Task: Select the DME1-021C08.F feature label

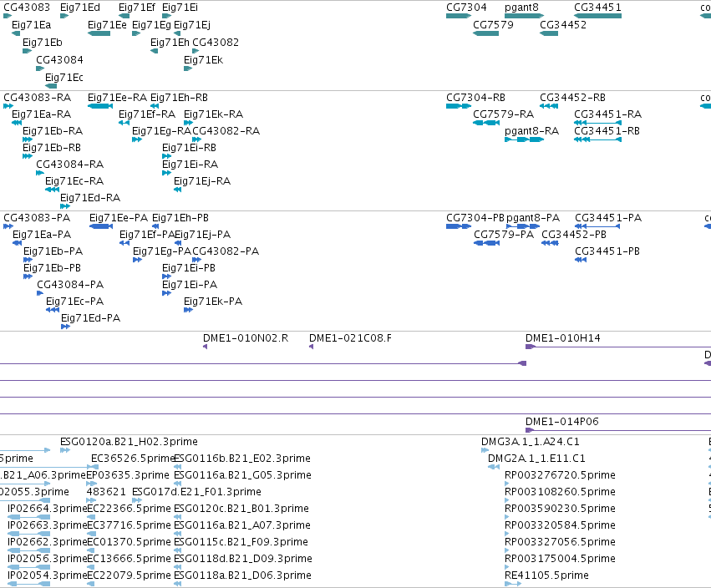Action: (351, 338)
